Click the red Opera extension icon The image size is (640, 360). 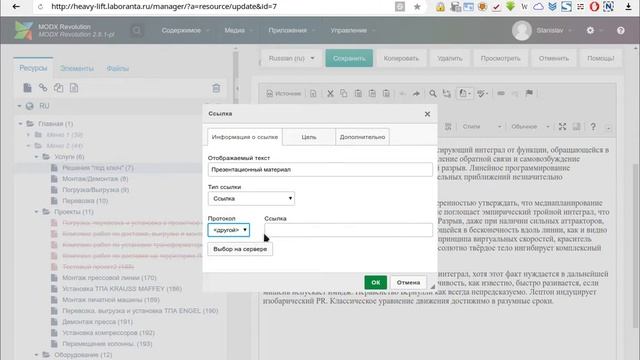594,7
